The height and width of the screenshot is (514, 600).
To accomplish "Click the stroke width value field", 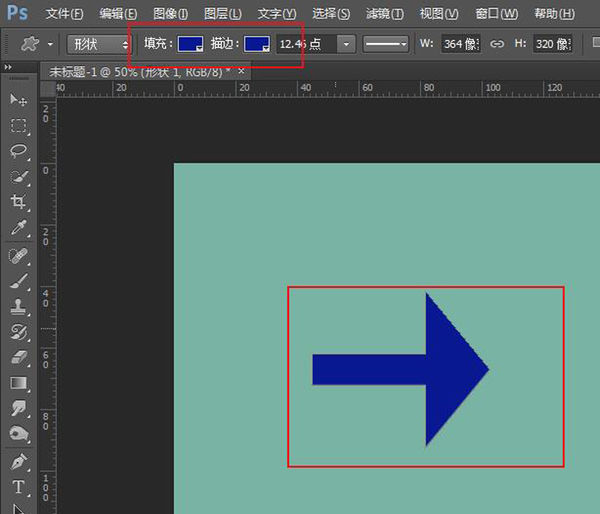I will tap(307, 44).
